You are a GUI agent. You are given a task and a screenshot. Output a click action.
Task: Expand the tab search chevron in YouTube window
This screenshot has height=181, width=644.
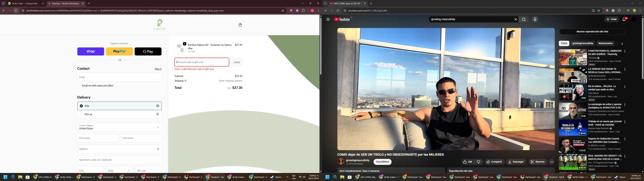[x=325, y=3]
